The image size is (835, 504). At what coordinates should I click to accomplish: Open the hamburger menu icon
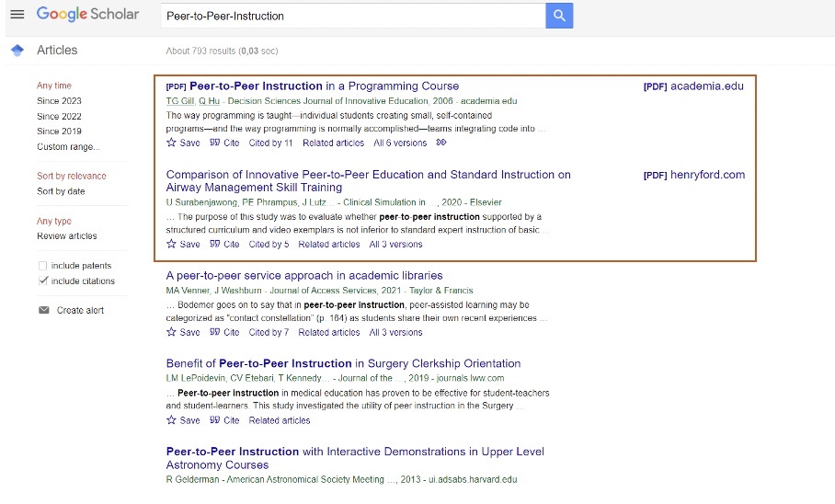(x=17, y=15)
